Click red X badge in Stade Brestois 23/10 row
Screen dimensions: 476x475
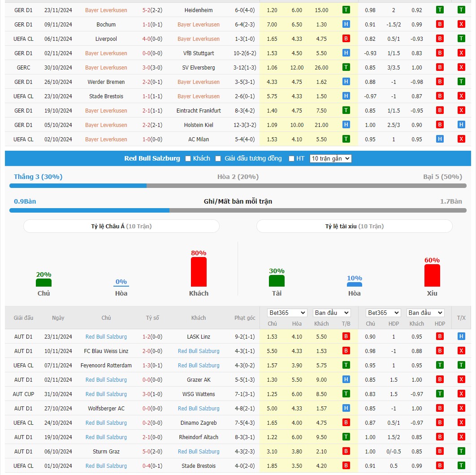pyautogui.click(x=461, y=96)
